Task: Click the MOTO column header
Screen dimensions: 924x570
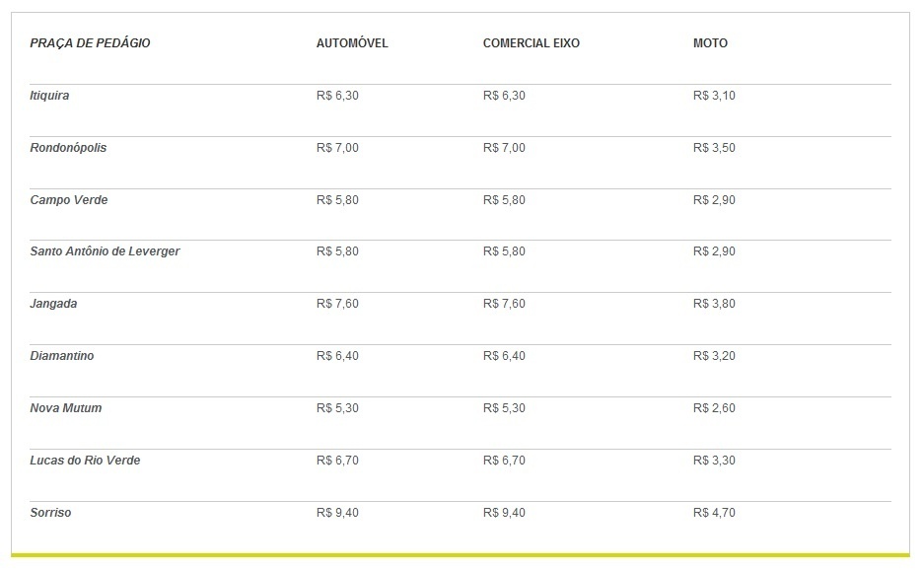Action: [x=710, y=43]
